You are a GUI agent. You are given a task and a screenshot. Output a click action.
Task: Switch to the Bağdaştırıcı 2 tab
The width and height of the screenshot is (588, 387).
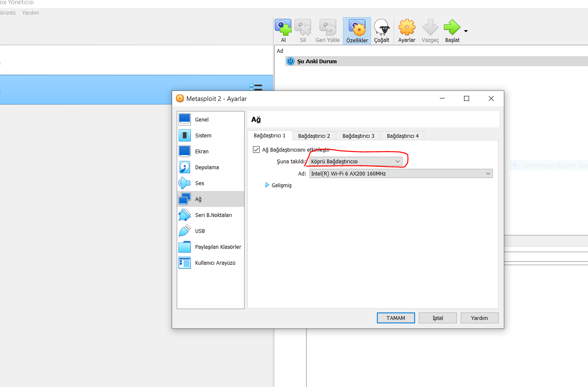[x=314, y=136]
